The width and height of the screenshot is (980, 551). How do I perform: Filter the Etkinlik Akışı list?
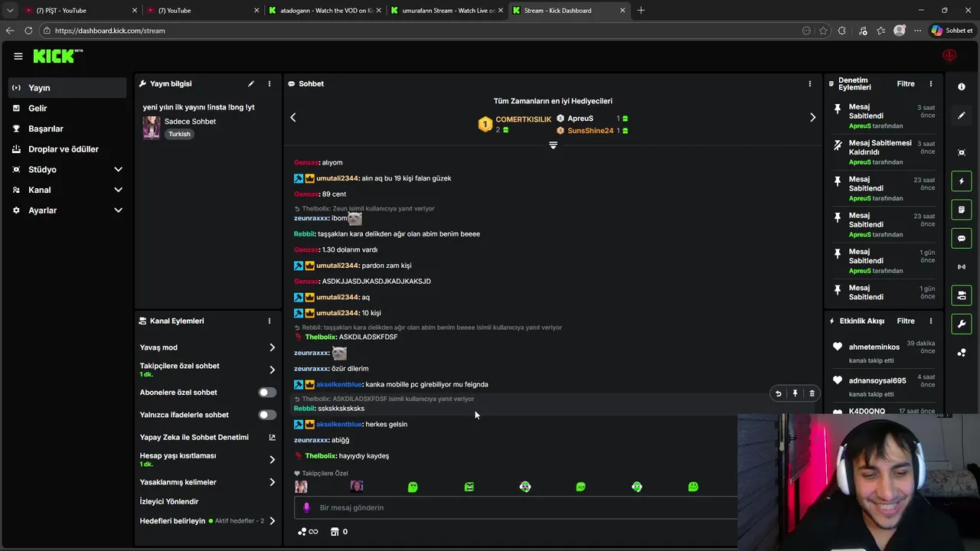[906, 321]
